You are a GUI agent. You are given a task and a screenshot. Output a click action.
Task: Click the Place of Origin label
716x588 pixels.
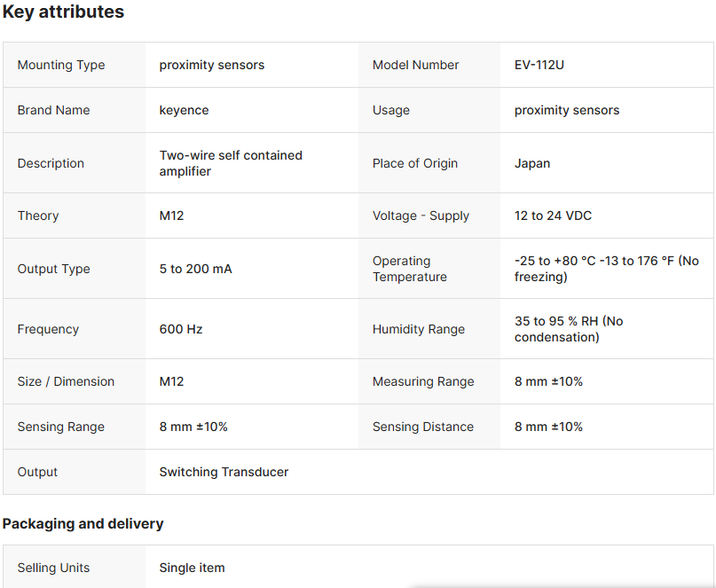[415, 163]
